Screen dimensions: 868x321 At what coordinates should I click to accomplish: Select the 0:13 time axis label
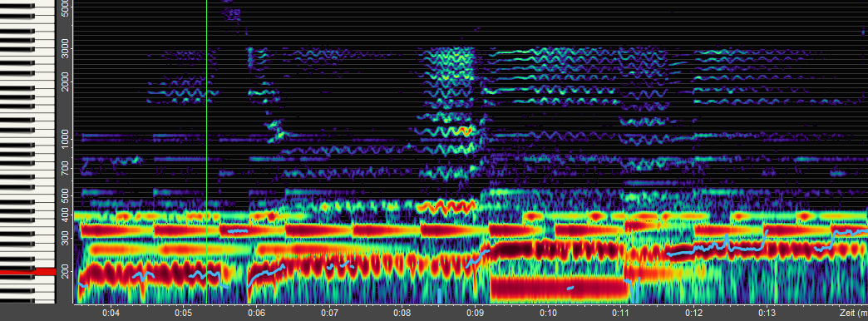click(x=767, y=312)
